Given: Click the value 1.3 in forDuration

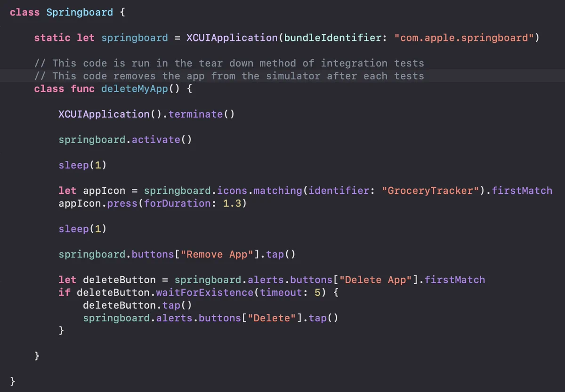Looking at the screenshot, I should pyautogui.click(x=231, y=203).
